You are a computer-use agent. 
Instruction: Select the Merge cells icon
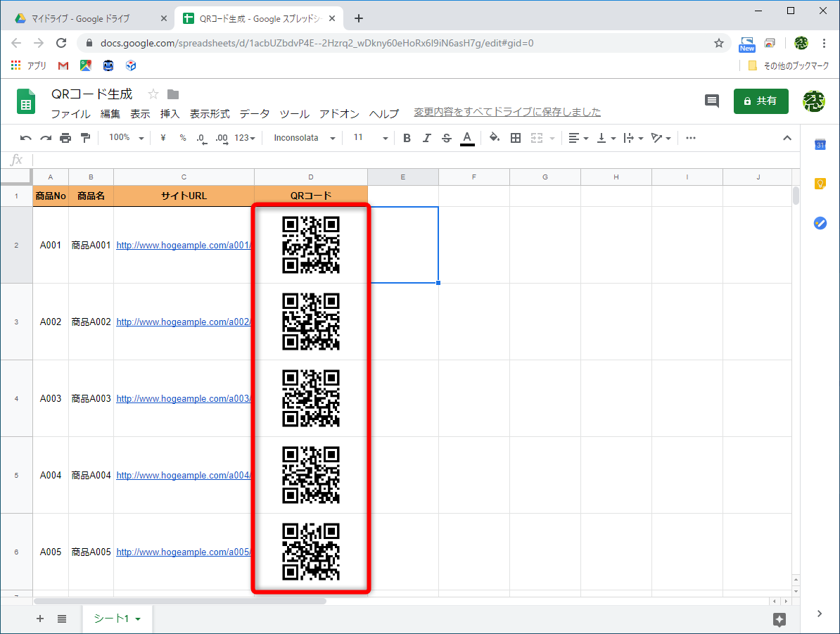(538, 137)
